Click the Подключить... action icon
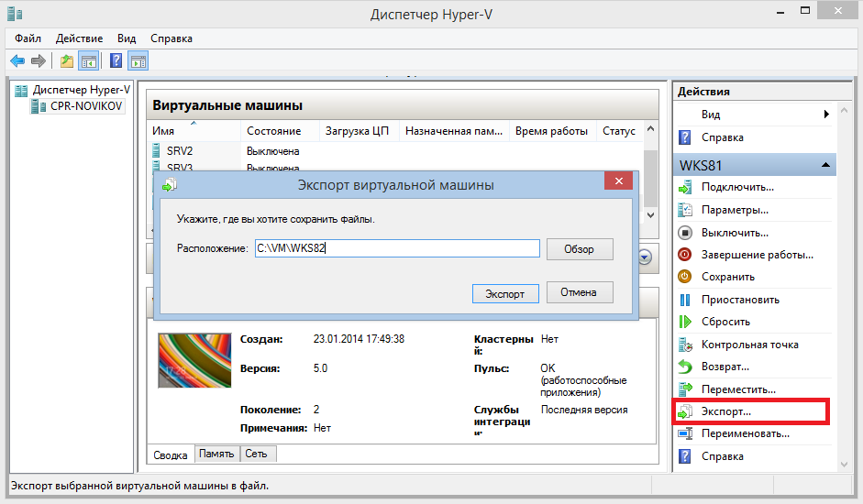 tap(684, 187)
